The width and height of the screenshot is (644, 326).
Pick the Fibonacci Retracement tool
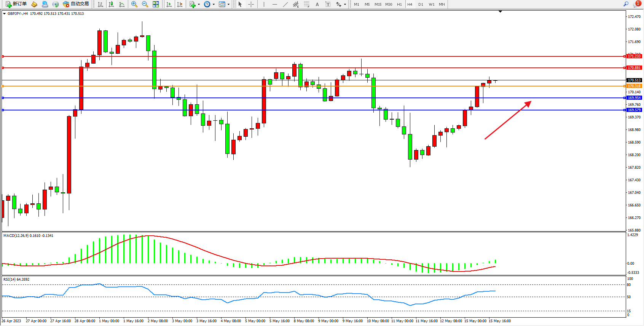pyautogui.click(x=306, y=4)
